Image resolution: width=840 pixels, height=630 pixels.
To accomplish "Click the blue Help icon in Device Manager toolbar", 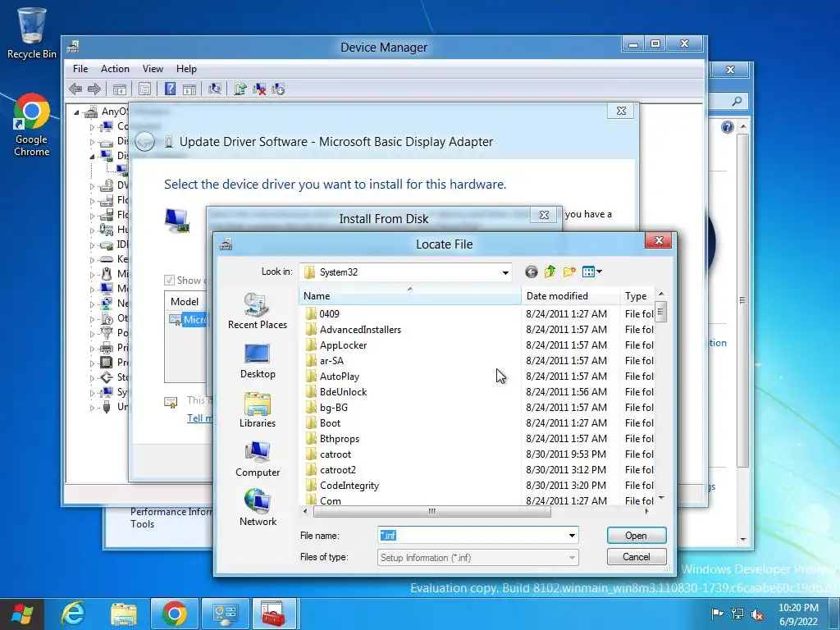I will click(x=170, y=89).
